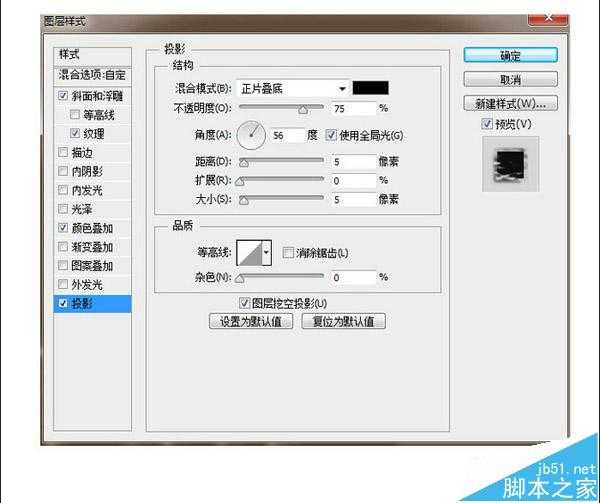Select the 外发光 style row
The image size is (600, 503).
92,285
